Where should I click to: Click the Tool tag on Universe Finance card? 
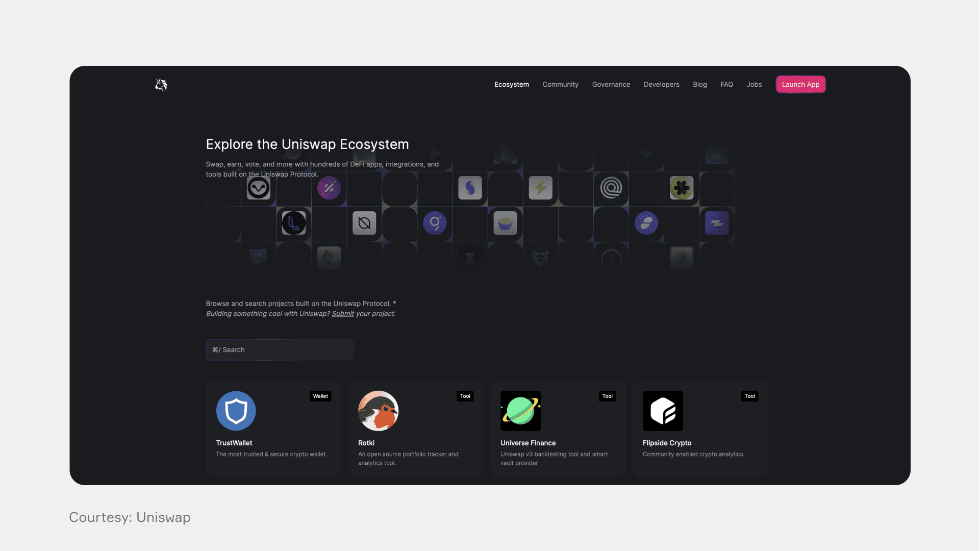point(607,396)
